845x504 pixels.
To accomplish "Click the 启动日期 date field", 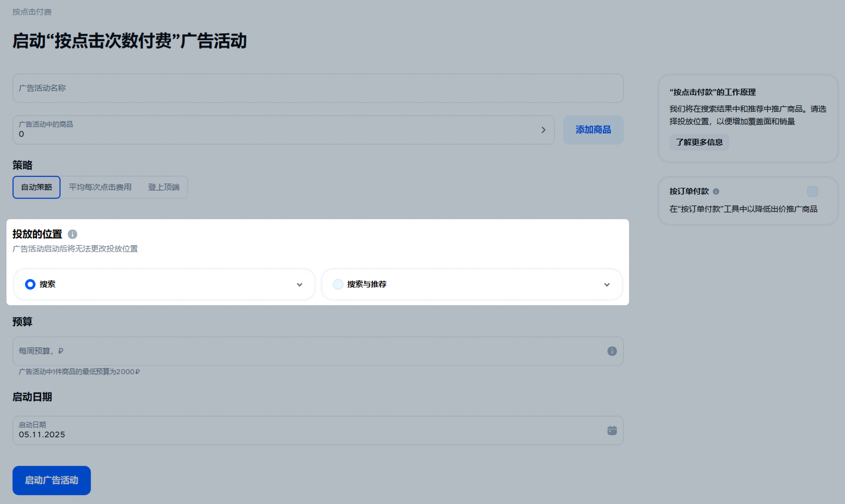I will pos(305,430).
